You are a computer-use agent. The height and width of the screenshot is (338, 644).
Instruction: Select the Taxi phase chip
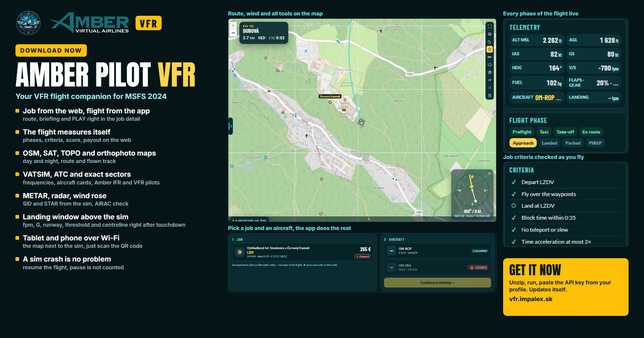coord(544,132)
